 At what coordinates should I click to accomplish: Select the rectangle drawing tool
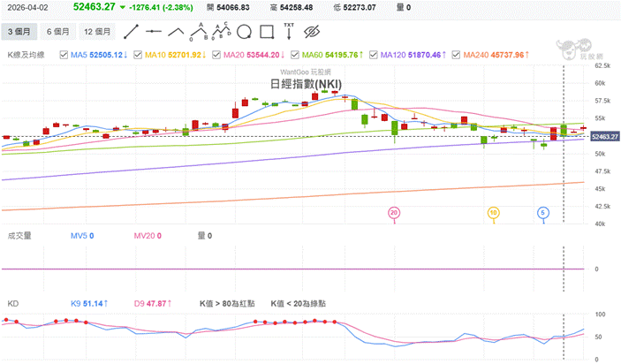pyautogui.click(x=266, y=31)
